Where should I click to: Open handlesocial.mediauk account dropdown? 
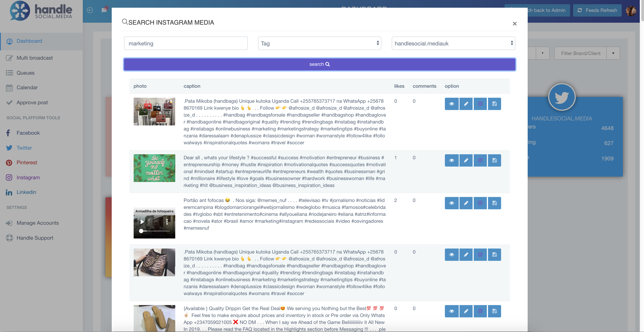(x=453, y=43)
